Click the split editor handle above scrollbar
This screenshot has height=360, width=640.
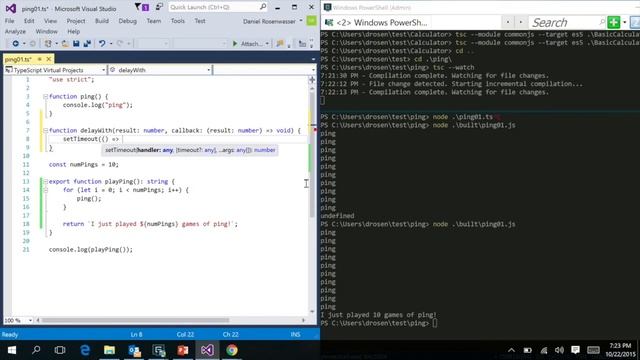312,80
